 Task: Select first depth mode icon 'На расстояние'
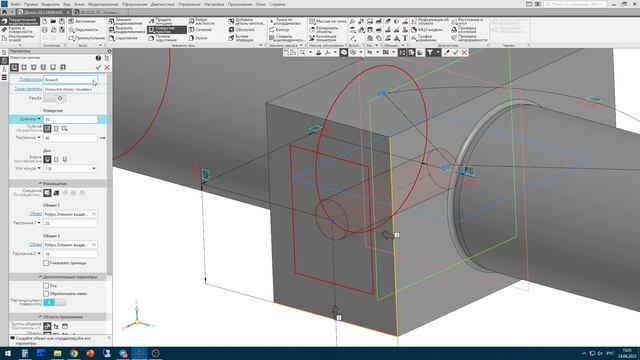pyautogui.click(x=47, y=129)
